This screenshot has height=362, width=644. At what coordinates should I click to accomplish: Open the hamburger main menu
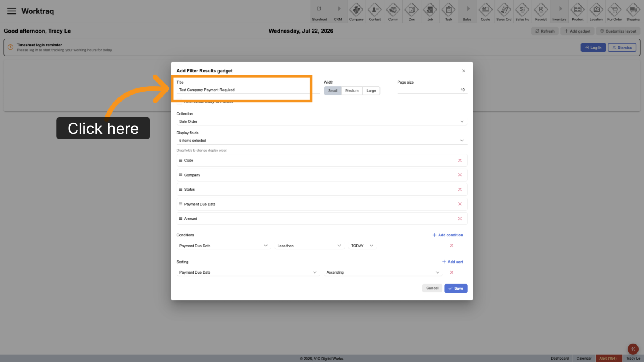point(12,11)
